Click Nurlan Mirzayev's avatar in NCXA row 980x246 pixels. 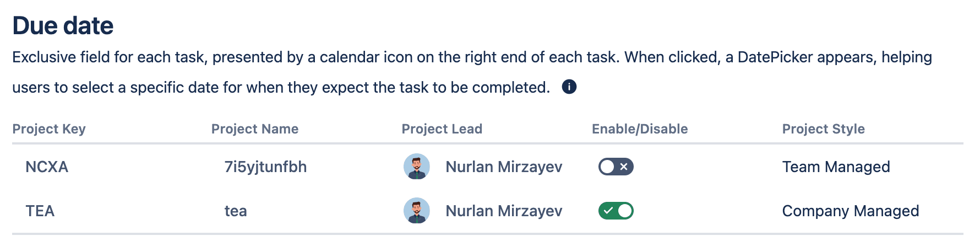(417, 167)
